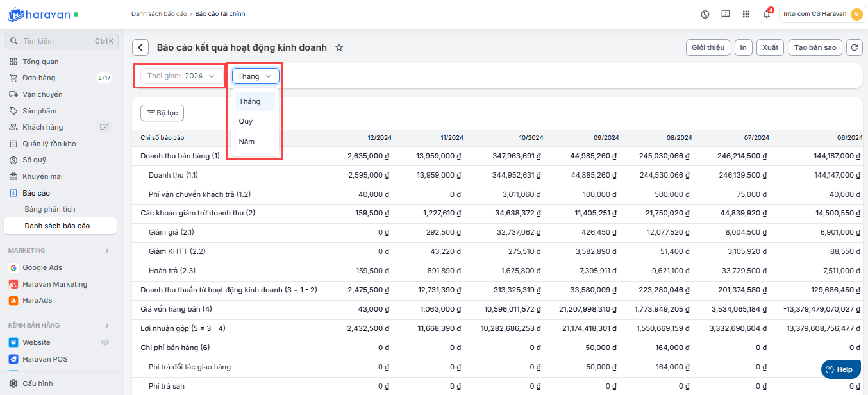Open the Bộ lọc filter button

tap(162, 113)
